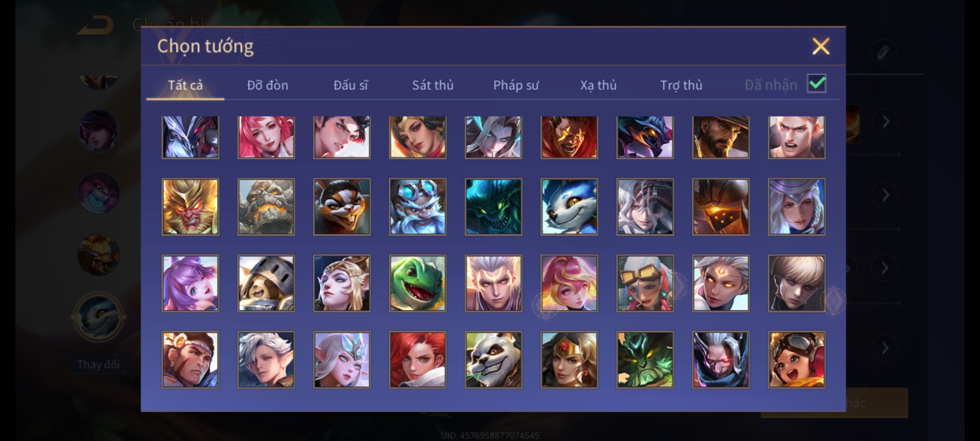The width and height of the screenshot is (980, 441).
Task: Pick the golden monkey king hero
Action: coord(190,207)
